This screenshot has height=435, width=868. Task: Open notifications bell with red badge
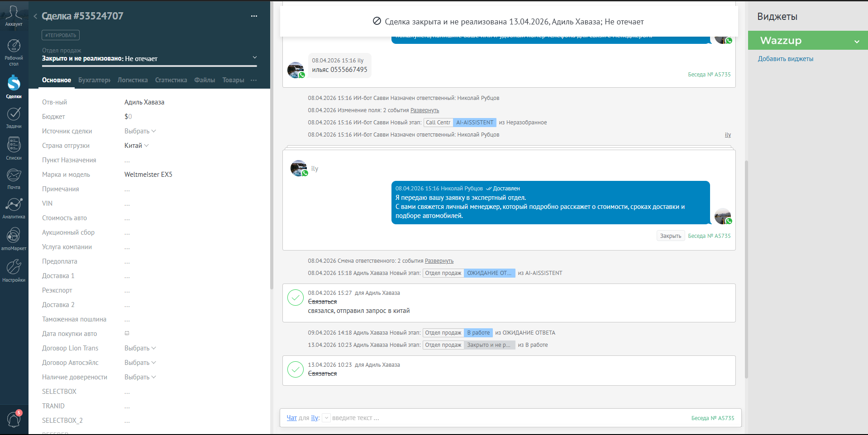pos(14,419)
